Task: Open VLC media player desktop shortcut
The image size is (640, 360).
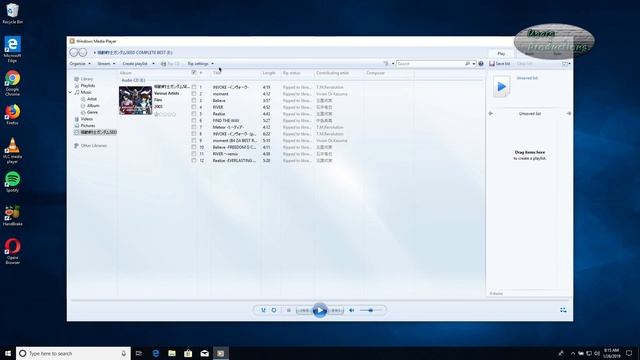Action: [13, 151]
